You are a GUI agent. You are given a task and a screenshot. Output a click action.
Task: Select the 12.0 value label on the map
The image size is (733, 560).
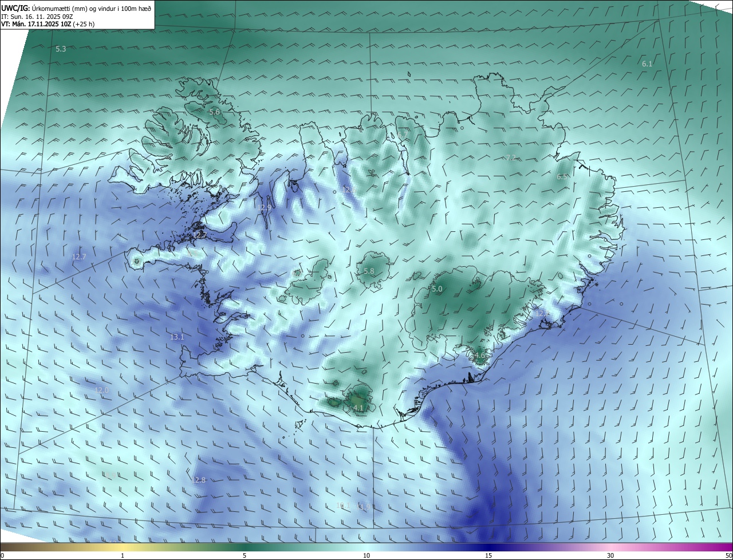(x=101, y=390)
